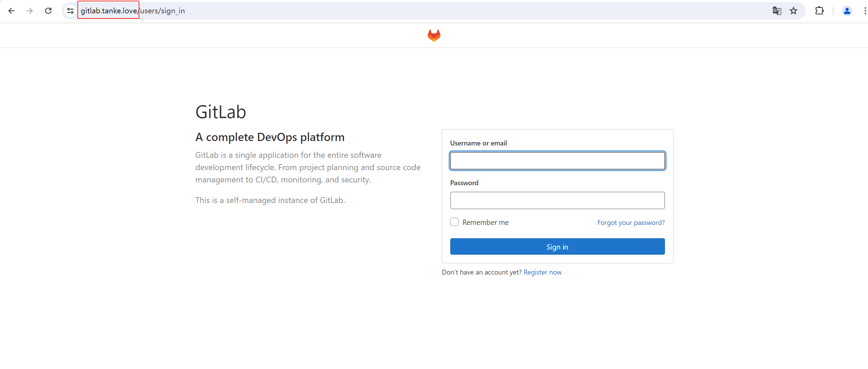Click the translate page icon

pos(777,11)
